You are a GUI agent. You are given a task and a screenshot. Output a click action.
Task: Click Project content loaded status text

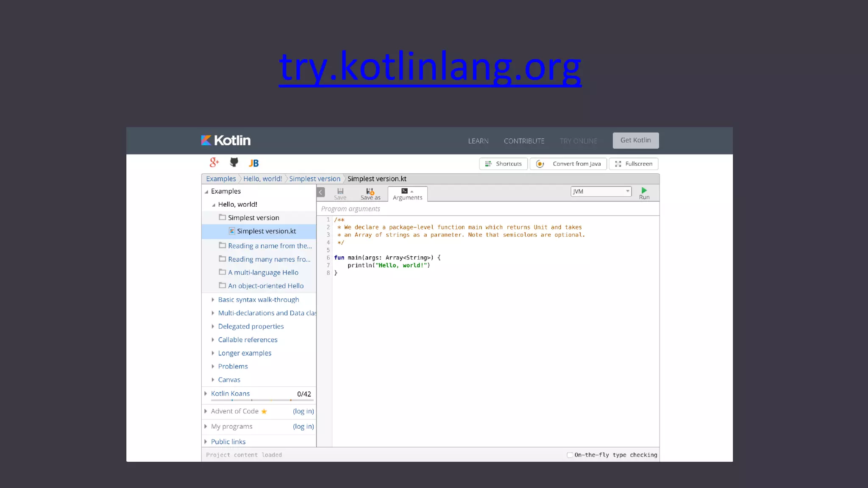point(244,455)
